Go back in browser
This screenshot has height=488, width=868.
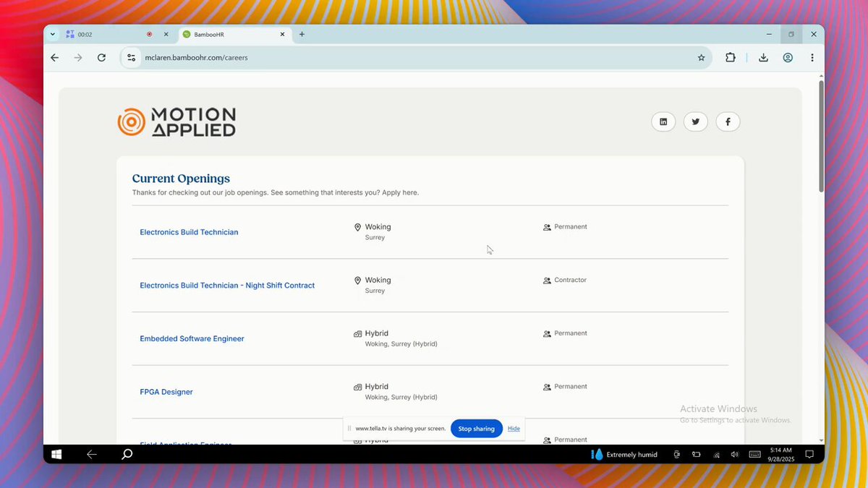coord(55,58)
